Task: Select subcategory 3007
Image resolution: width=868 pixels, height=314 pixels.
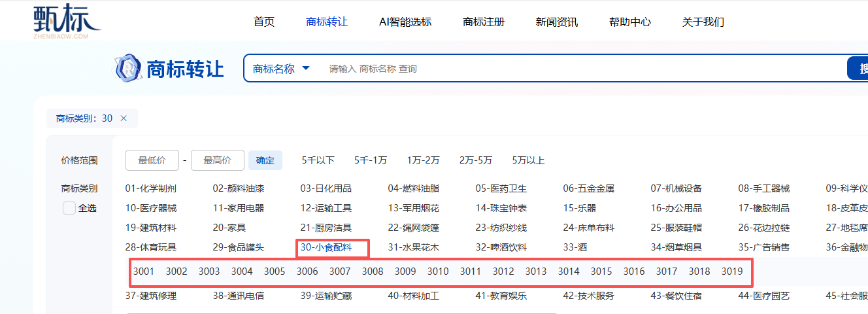Action: pos(340,271)
